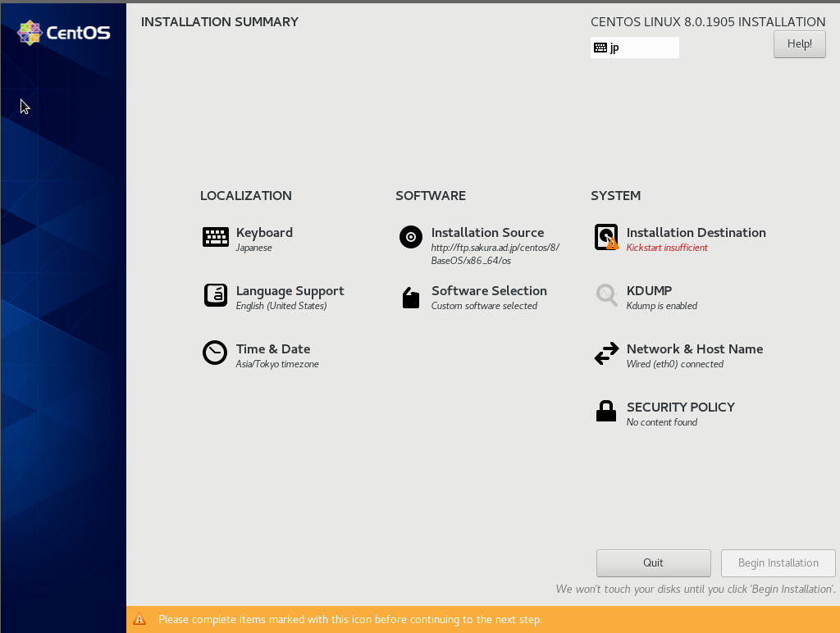Click the Begin Installation button

(778, 562)
